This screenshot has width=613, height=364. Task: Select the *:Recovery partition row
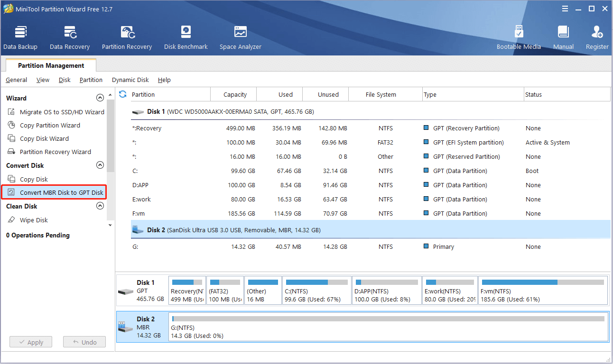click(371, 128)
